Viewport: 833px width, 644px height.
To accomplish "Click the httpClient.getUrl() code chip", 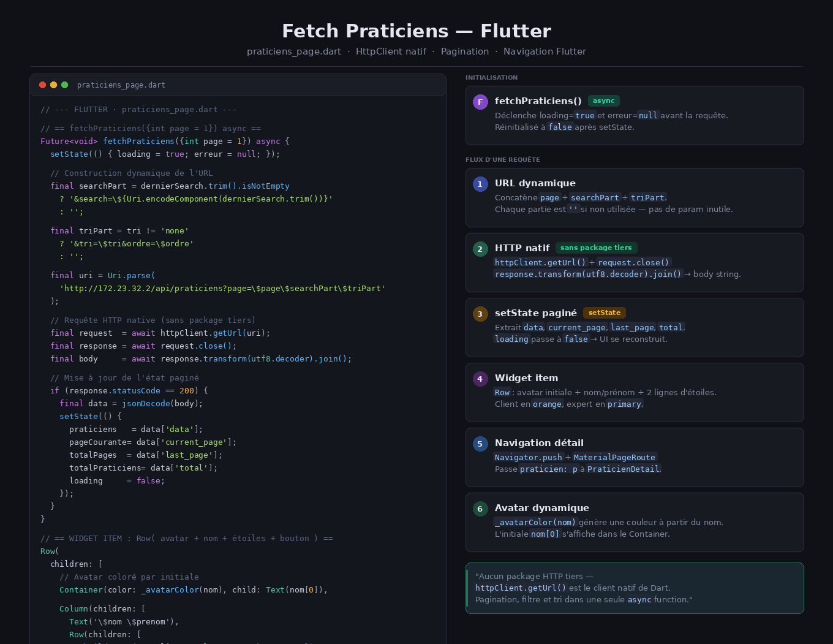I will (x=539, y=262).
